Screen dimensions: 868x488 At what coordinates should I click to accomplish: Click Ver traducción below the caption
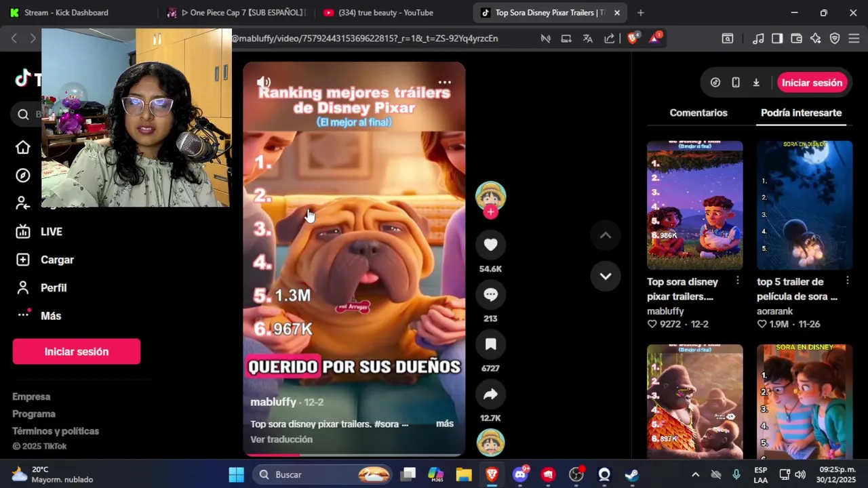tap(281, 439)
